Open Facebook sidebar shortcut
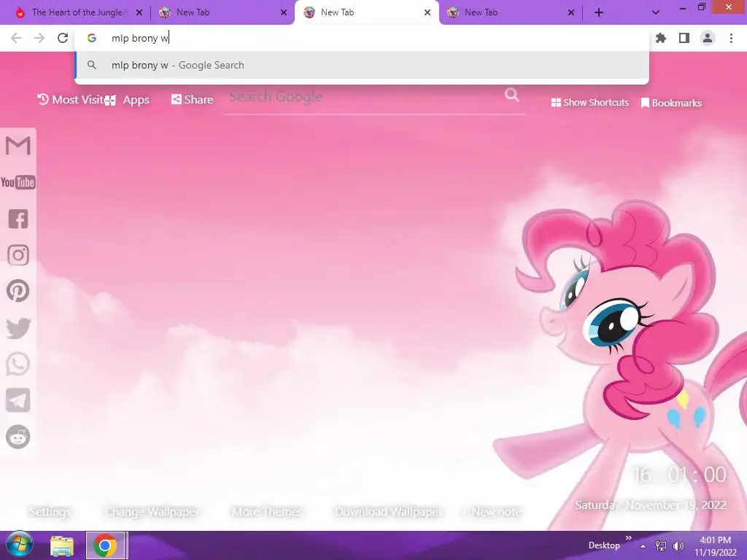The width and height of the screenshot is (747, 560). (18, 219)
